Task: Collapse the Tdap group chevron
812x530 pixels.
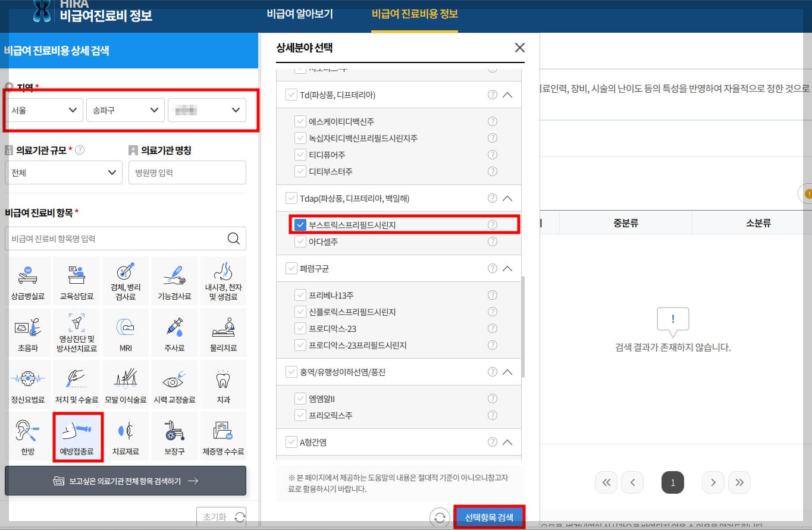Action: point(507,198)
